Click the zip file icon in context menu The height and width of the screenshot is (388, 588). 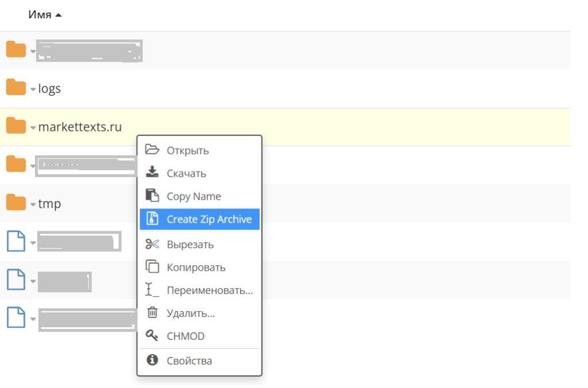coord(152,219)
